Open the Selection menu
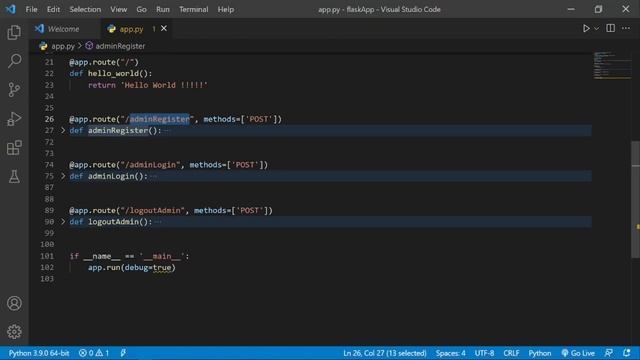Viewport: 640px width, 360px height. (85, 9)
